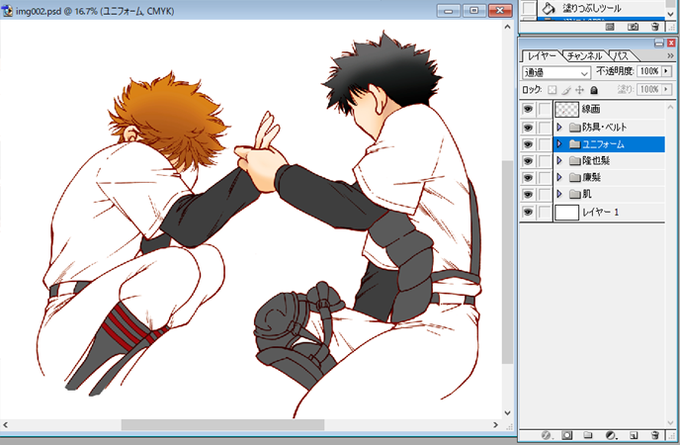Hide the 線画 layer
Viewport: 680px width, 445px height.
528,109
